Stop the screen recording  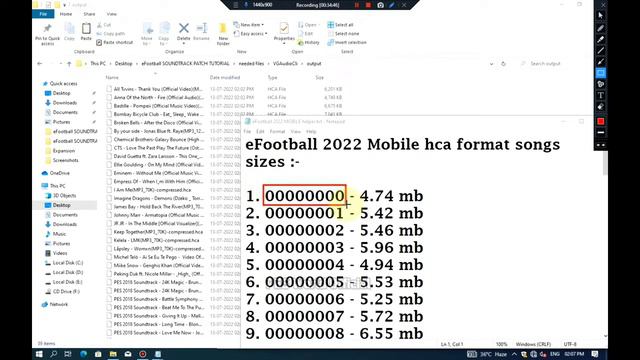point(368,5)
